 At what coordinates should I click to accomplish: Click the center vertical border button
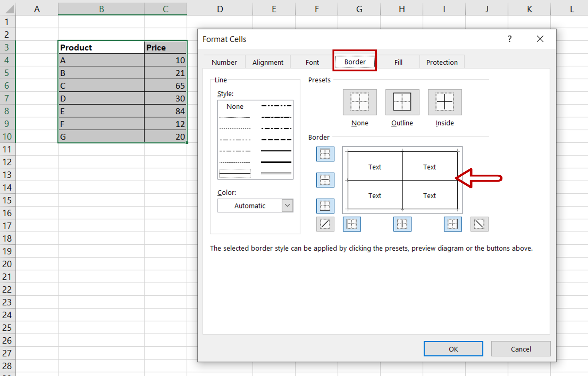[x=402, y=224]
